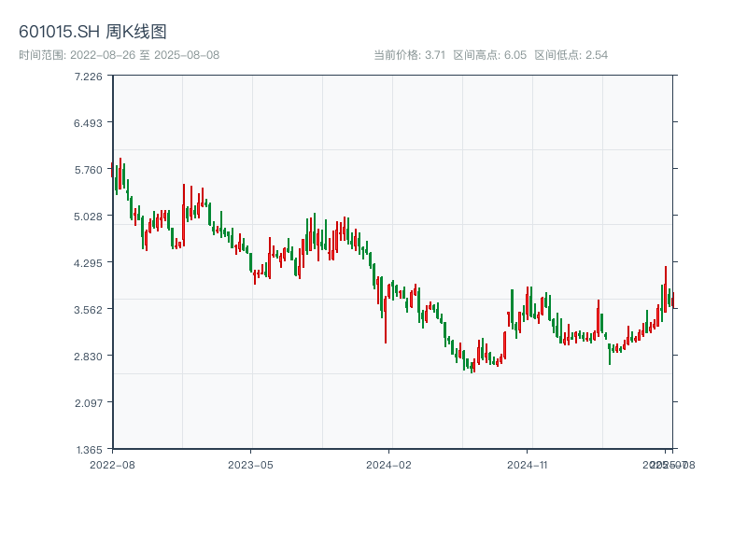Click the 区间高点 6.05 text
The image size is (747, 560).
pos(490,55)
